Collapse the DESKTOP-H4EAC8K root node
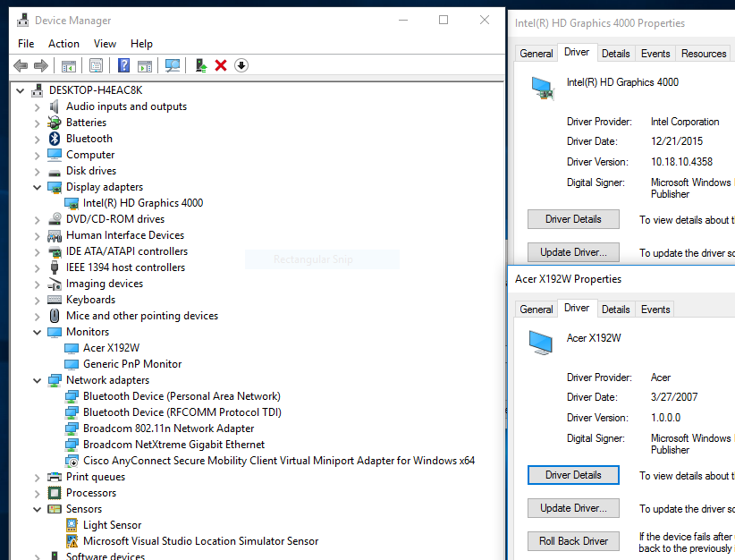 pyautogui.click(x=21, y=90)
